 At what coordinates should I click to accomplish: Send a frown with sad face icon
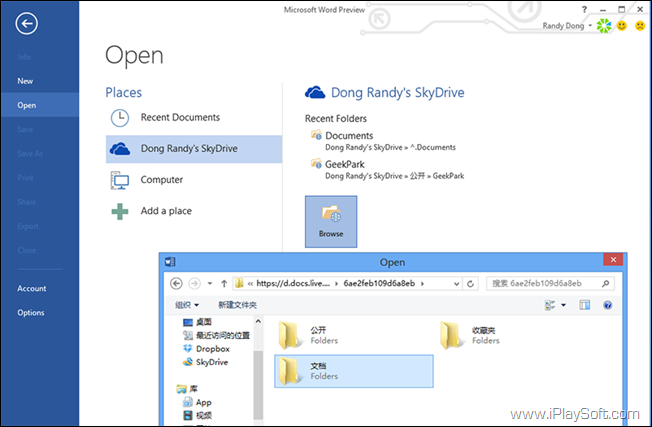point(640,26)
